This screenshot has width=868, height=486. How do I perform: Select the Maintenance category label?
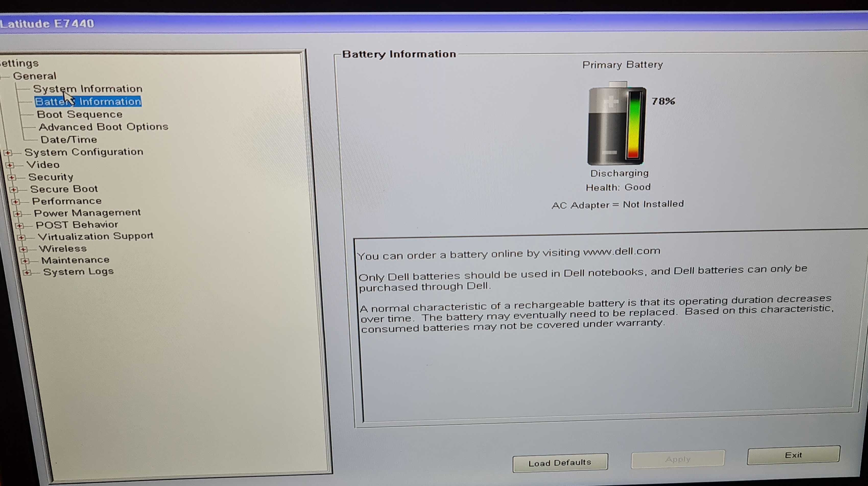point(76,260)
